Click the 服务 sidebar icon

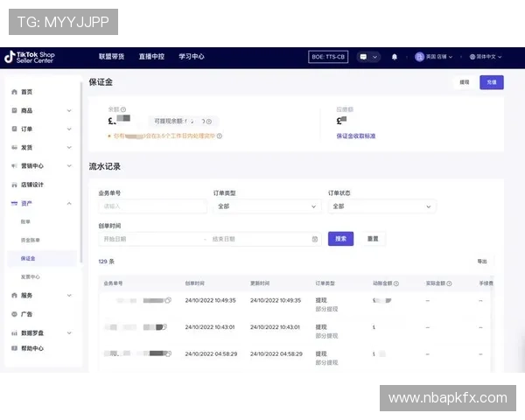click(14, 296)
